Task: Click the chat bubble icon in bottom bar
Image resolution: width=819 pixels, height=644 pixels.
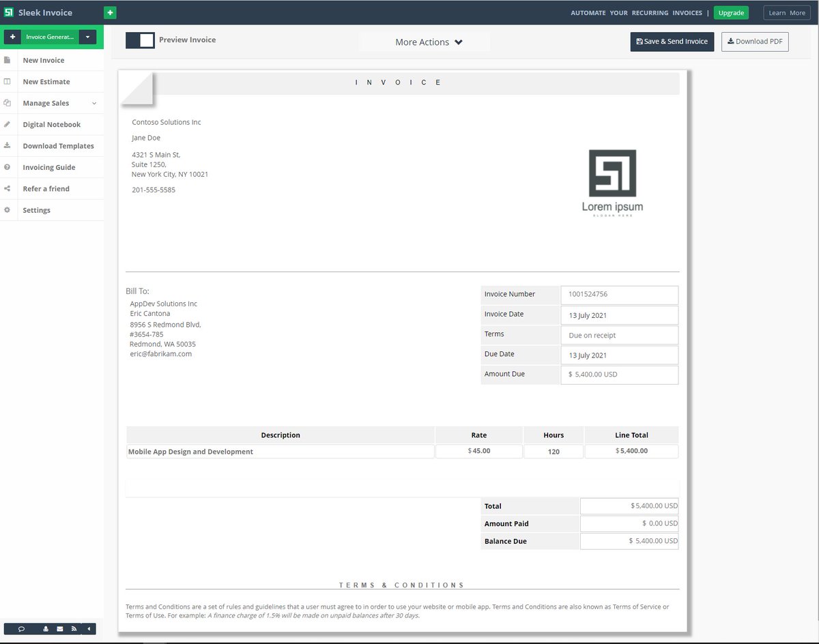Action: tap(21, 628)
